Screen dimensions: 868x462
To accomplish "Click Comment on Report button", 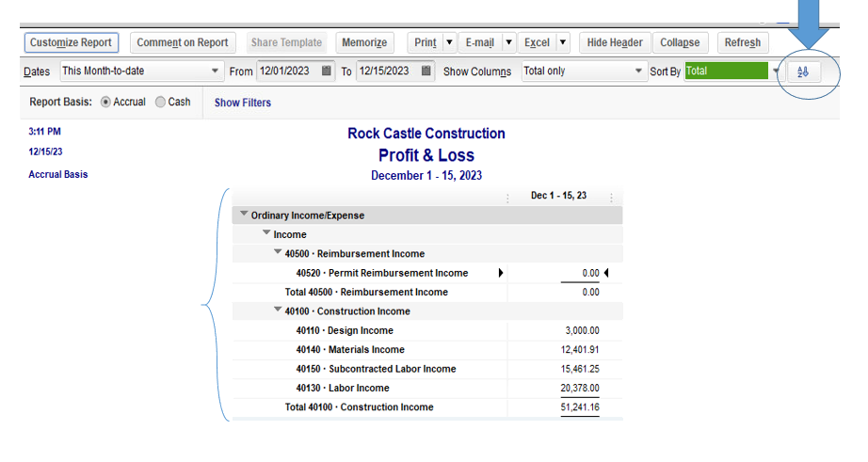I will tap(183, 42).
